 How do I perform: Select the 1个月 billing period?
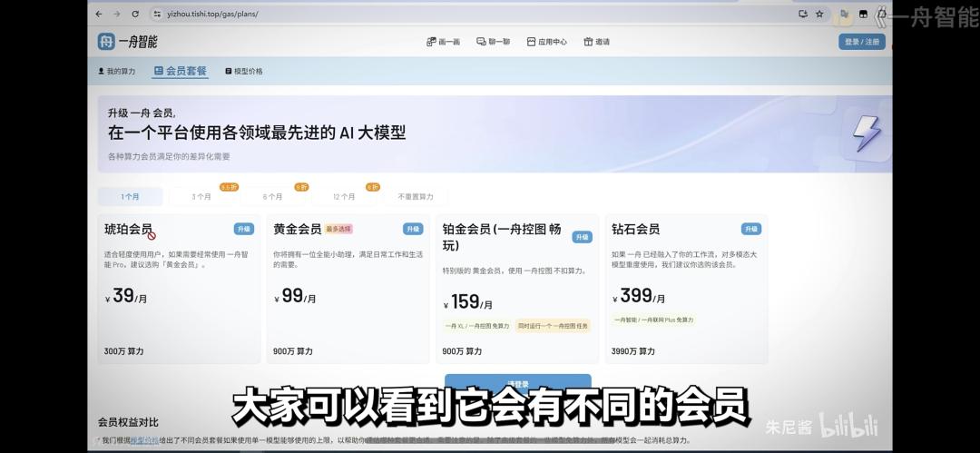pyautogui.click(x=130, y=196)
